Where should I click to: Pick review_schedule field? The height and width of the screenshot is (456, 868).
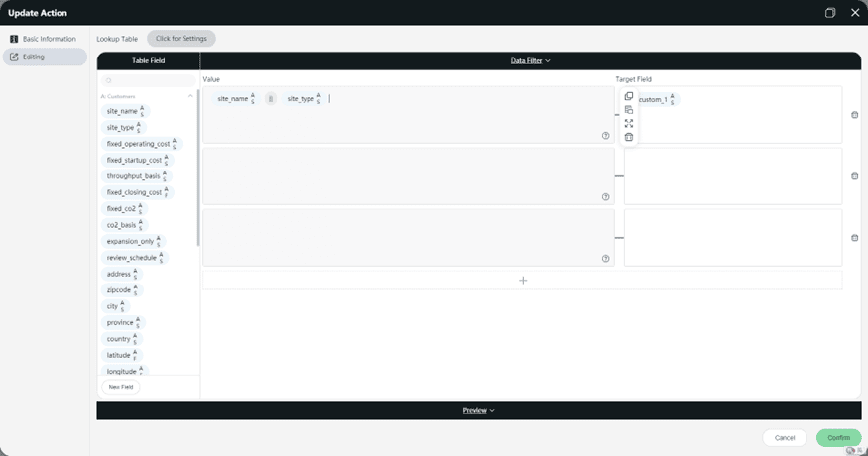point(135,258)
